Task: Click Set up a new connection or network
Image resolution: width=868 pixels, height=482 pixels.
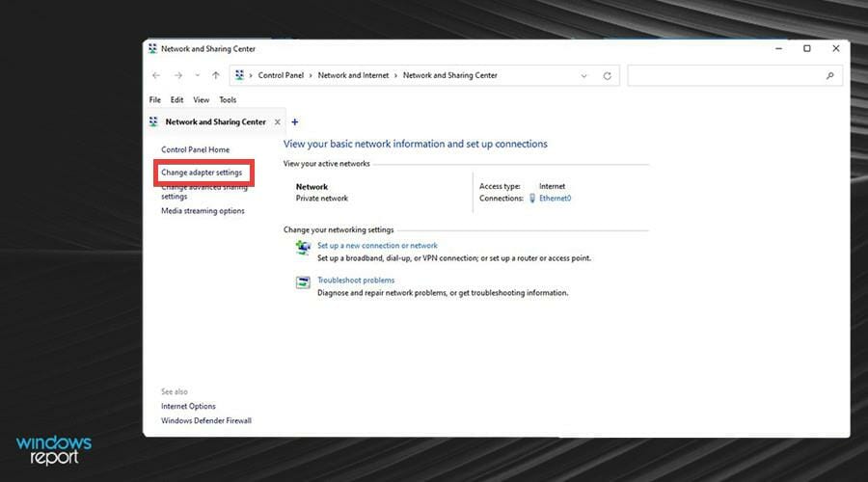Action: (377, 245)
